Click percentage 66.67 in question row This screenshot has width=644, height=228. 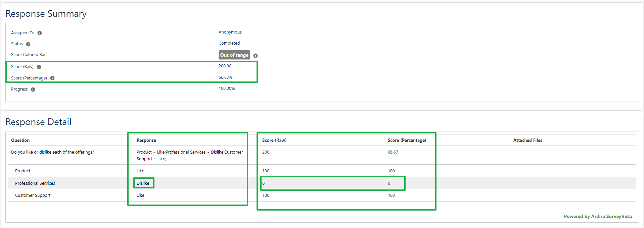[393, 152]
